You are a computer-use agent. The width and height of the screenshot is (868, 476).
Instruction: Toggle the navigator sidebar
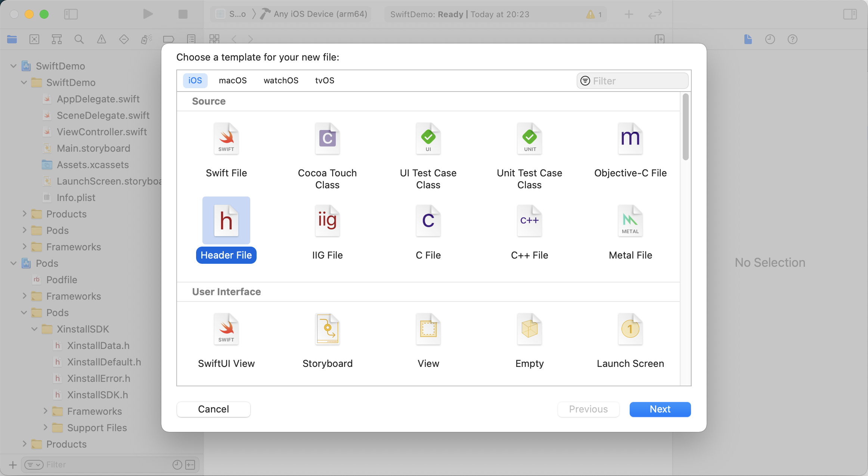71,14
